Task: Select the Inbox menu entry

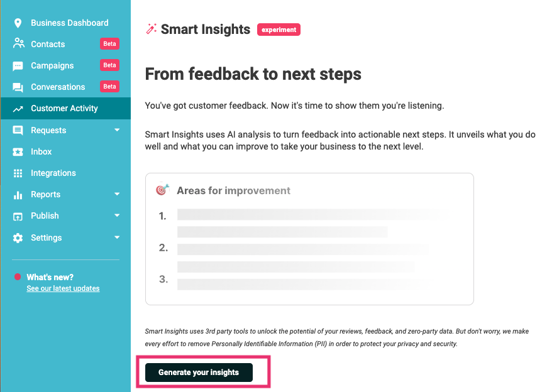Action: (x=41, y=151)
